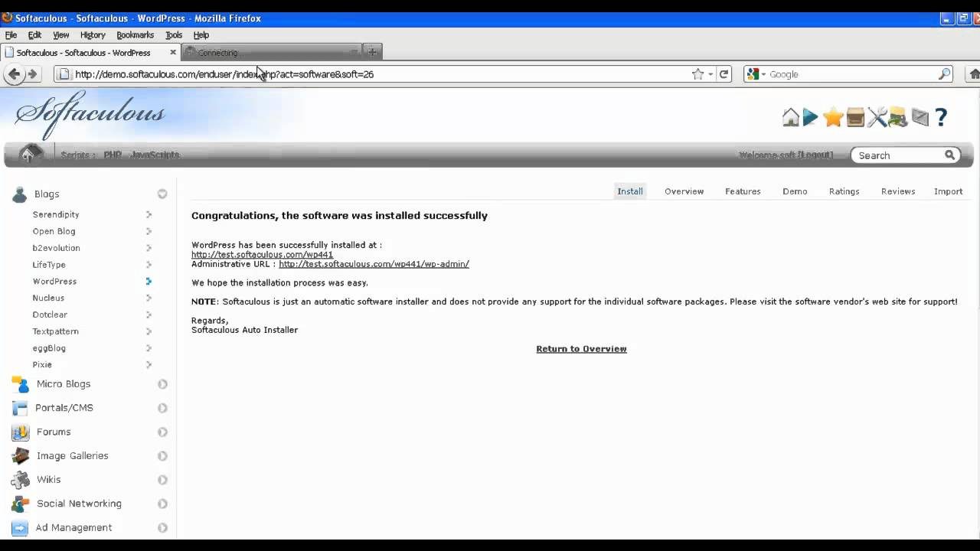This screenshot has height=551, width=980.
Task: Open the Bookmarks menu
Action: click(x=136, y=35)
